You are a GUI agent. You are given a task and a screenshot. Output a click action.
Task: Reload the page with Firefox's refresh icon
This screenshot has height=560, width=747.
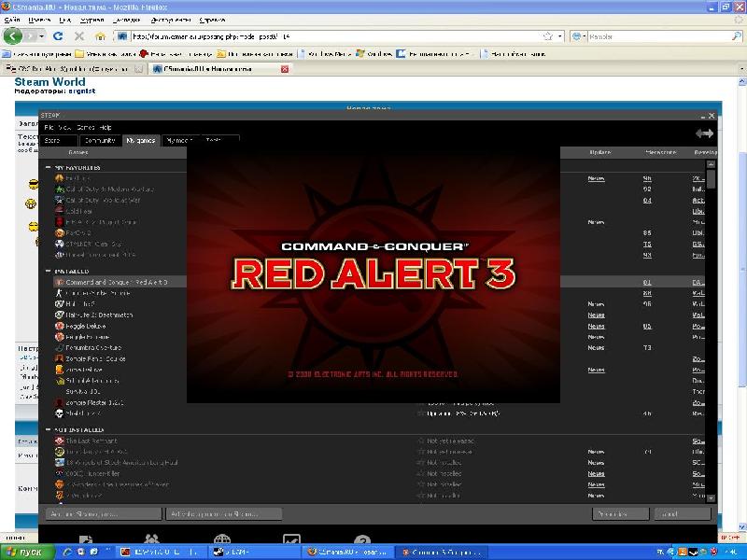[x=57, y=36]
